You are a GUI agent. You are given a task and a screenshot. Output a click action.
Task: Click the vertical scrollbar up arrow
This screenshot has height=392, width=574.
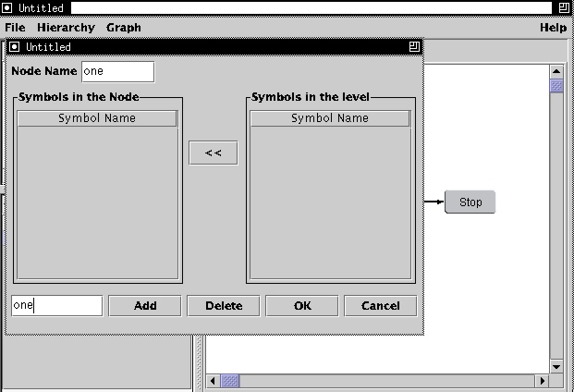coord(556,71)
